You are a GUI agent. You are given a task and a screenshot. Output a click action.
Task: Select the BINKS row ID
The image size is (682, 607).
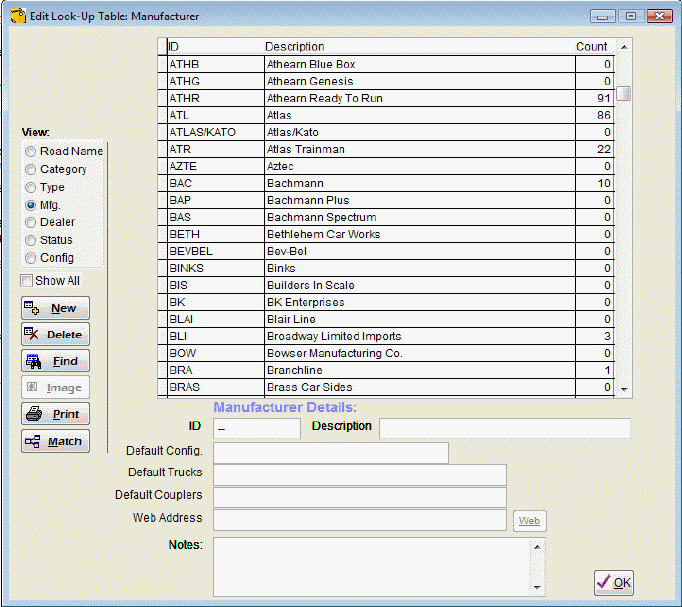point(216,268)
